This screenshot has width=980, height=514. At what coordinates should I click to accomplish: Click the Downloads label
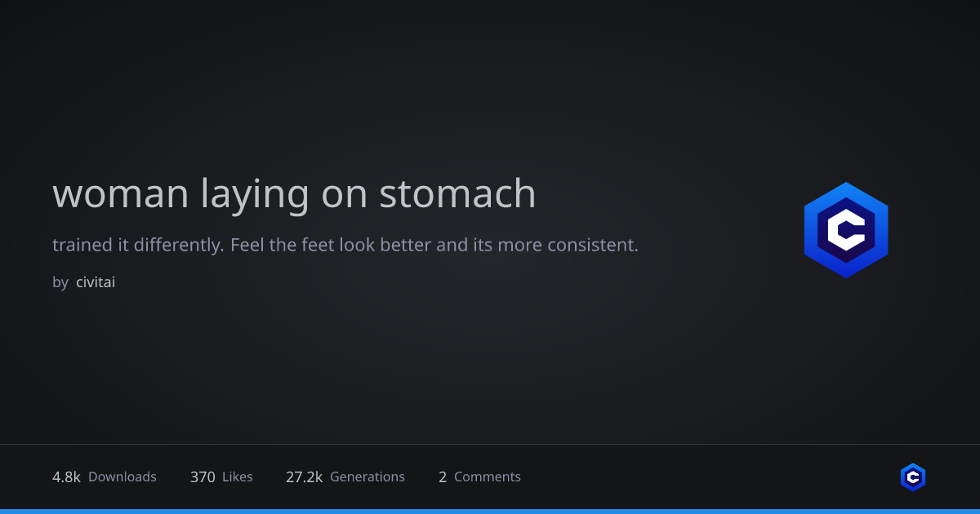click(x=122, y=476)
